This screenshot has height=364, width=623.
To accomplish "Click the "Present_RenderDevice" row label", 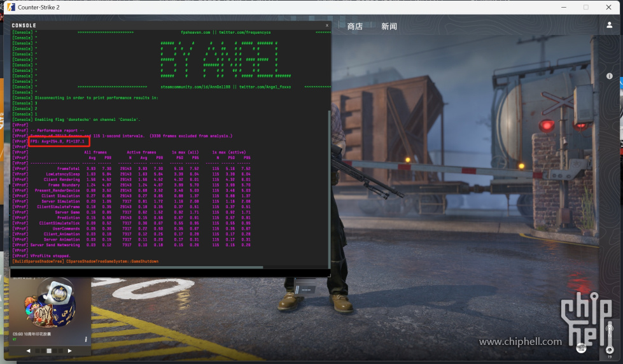I will click(57, 190).
